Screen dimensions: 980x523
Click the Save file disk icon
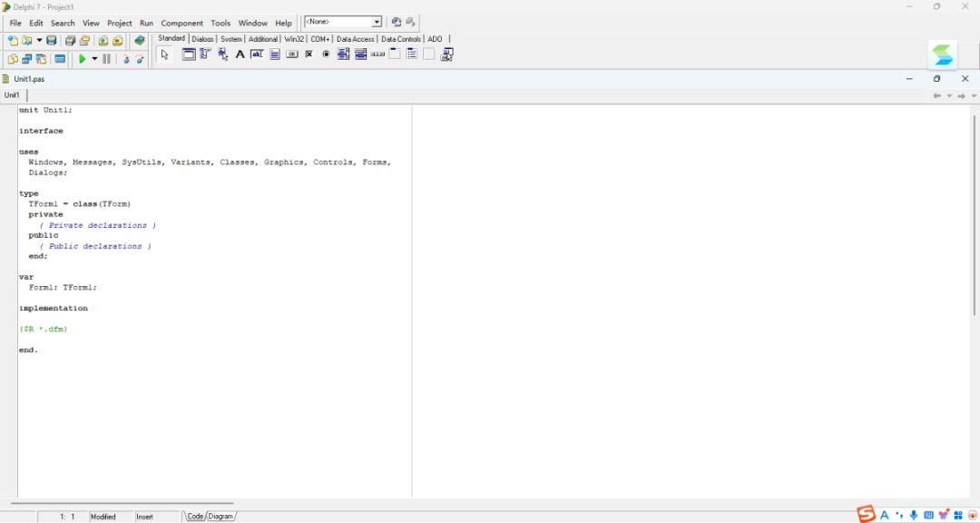tap(52, 41)
